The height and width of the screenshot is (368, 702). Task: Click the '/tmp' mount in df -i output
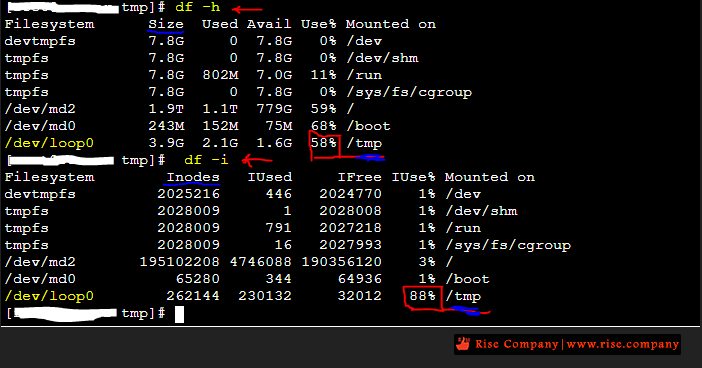tap(463, 296)
